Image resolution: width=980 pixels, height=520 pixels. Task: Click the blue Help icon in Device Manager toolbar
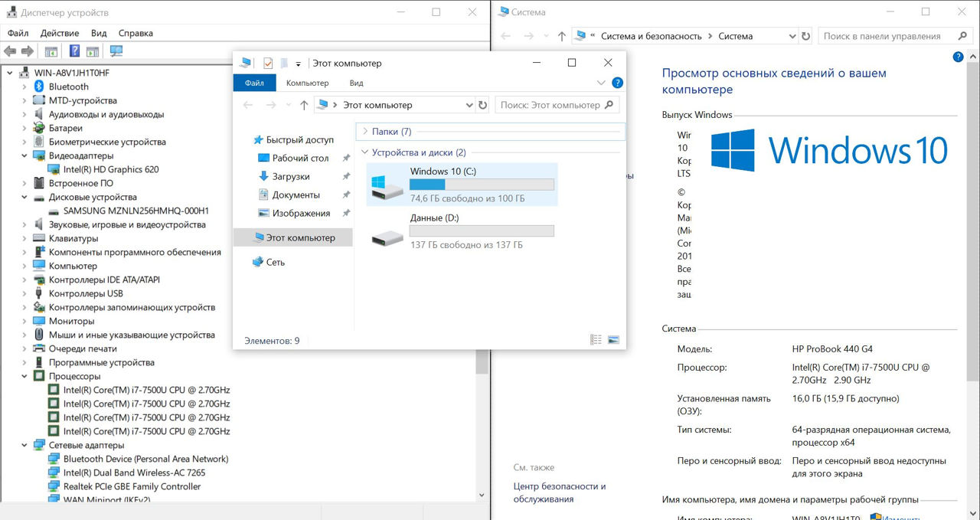74,51
